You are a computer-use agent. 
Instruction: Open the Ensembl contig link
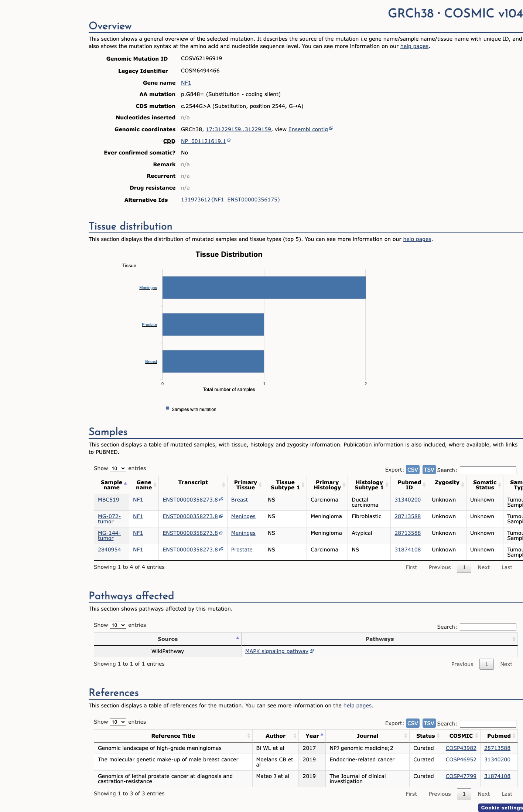pos(308,129)
